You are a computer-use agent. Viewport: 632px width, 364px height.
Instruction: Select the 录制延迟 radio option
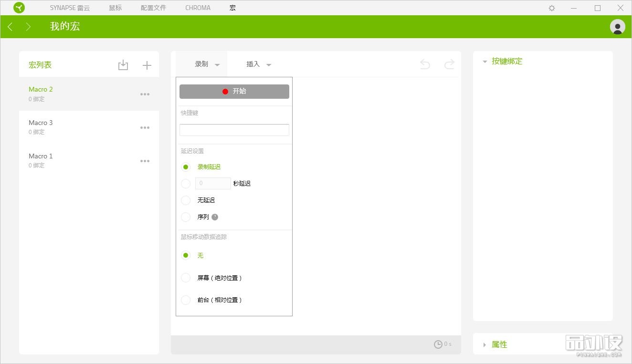186,167
